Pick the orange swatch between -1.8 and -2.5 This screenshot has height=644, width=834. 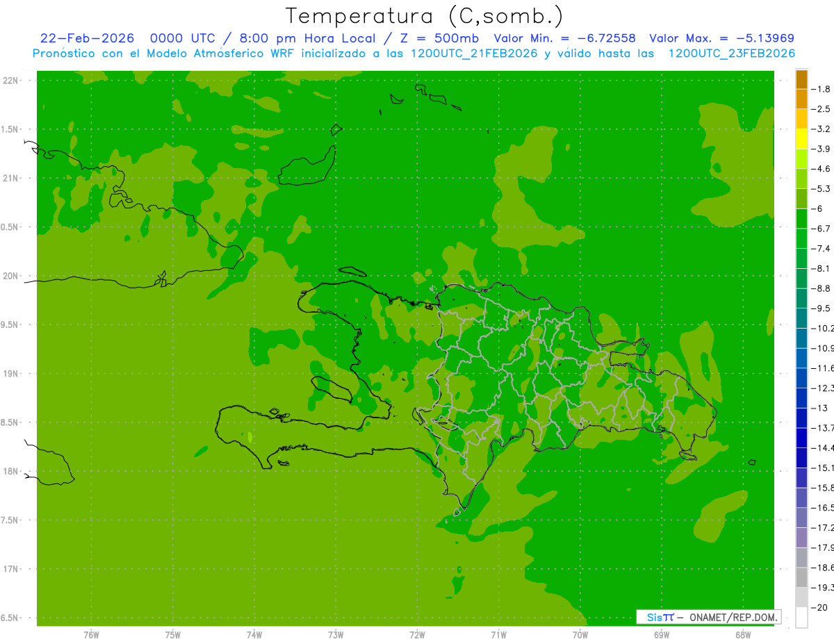(801, 99)
